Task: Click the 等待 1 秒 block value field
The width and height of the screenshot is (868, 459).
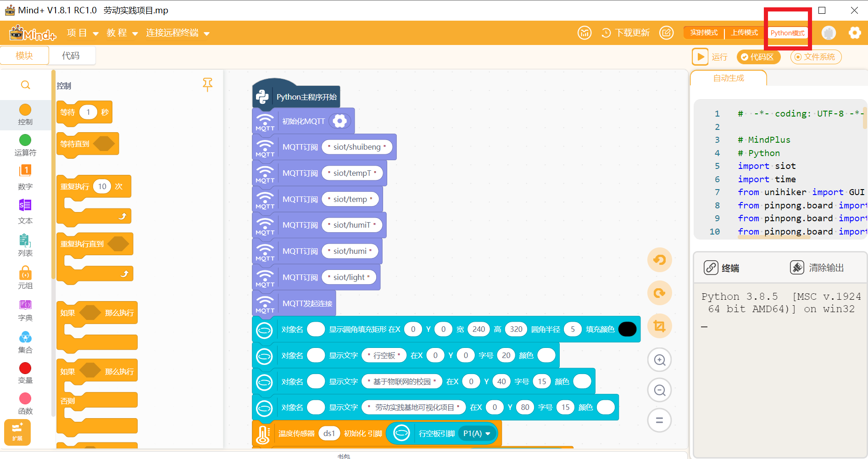Action: (88, 112)
